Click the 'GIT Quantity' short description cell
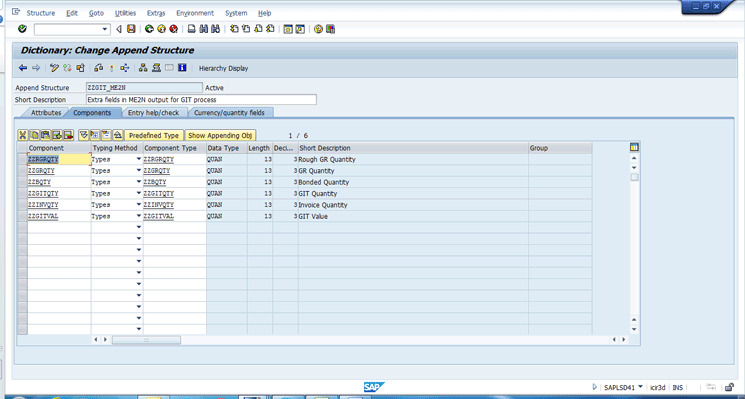Viewport: 745px width, 399px height. [x=413, y=193]
